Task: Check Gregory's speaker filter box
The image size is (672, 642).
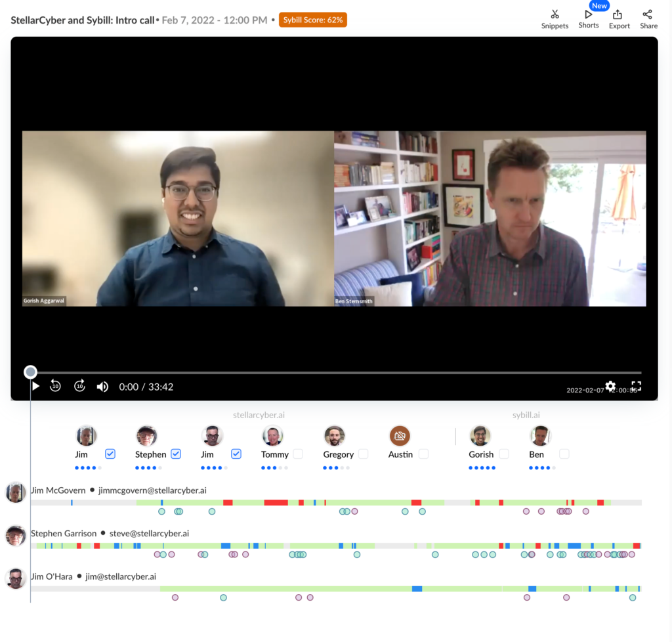Action: pos(364,454)
